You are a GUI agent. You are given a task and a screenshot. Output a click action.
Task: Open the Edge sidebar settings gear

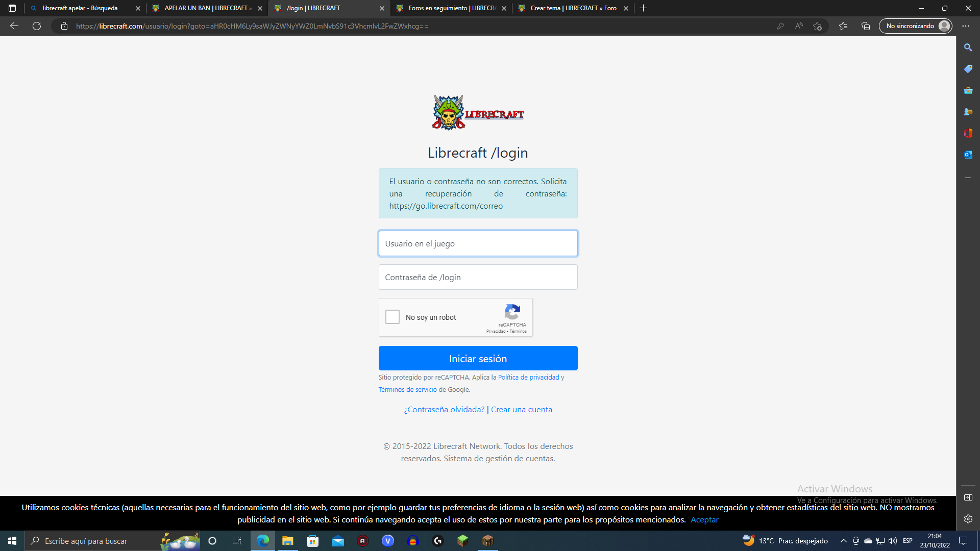(968, 519)
